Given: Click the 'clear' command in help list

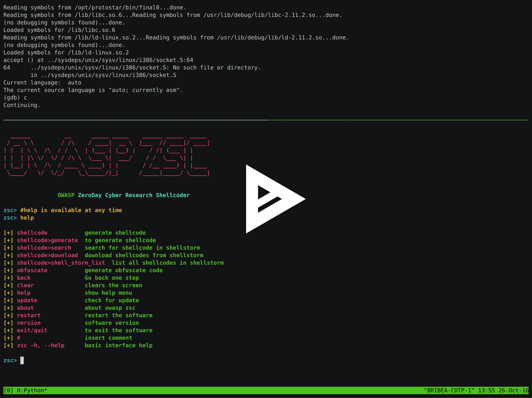Looking at the screenshot, I should (x=25, y=285).
